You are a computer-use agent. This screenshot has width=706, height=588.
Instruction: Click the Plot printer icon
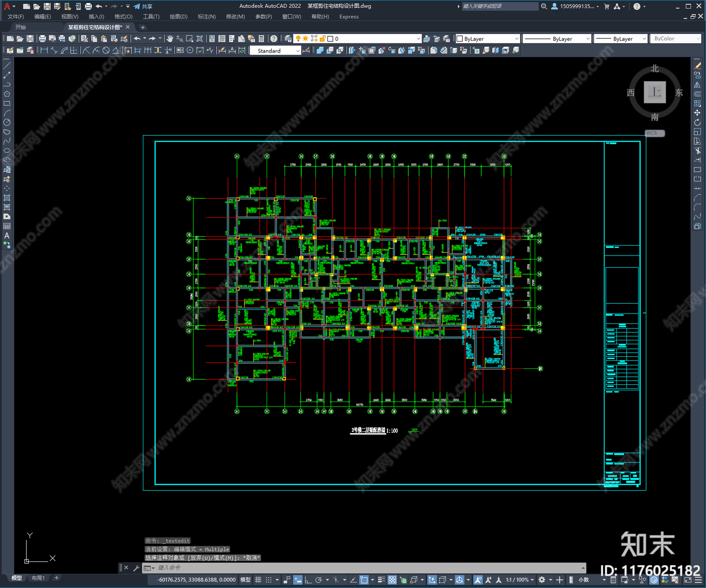[x=42, y=39]
